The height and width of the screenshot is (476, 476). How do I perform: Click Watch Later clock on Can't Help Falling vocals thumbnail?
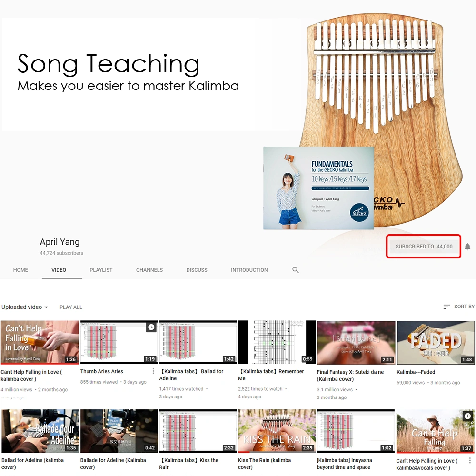pos(468,416)
